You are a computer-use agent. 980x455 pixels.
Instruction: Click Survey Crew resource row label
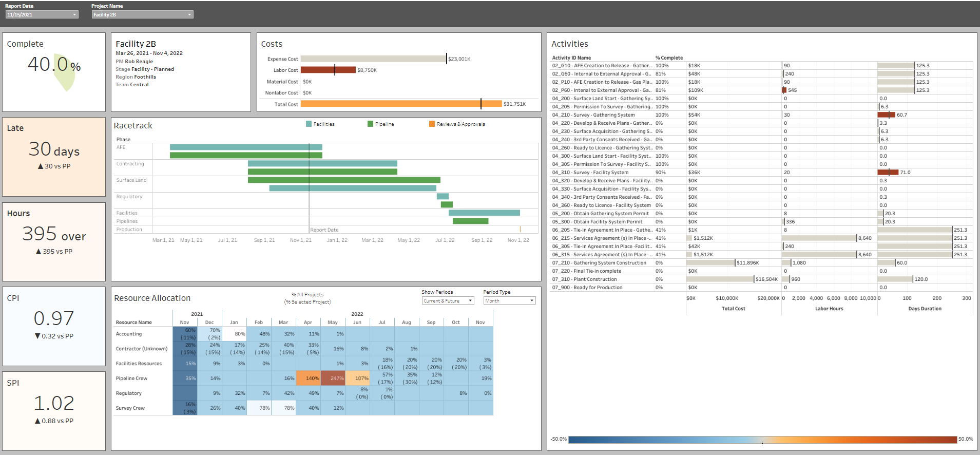coord(130,408)
